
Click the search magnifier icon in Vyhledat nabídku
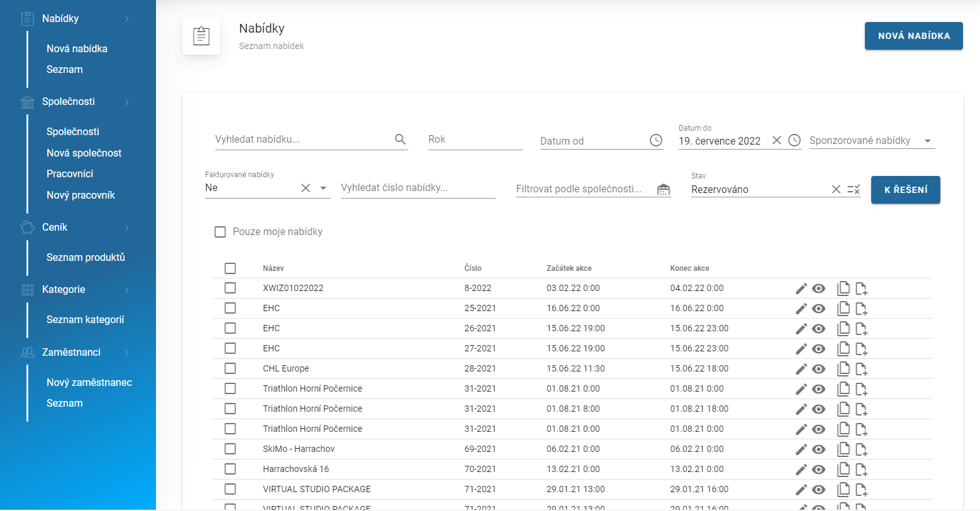coord(400,140)
